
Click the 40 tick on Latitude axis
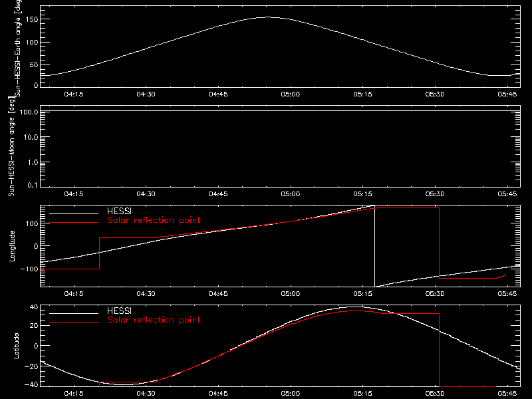(34, 307)
